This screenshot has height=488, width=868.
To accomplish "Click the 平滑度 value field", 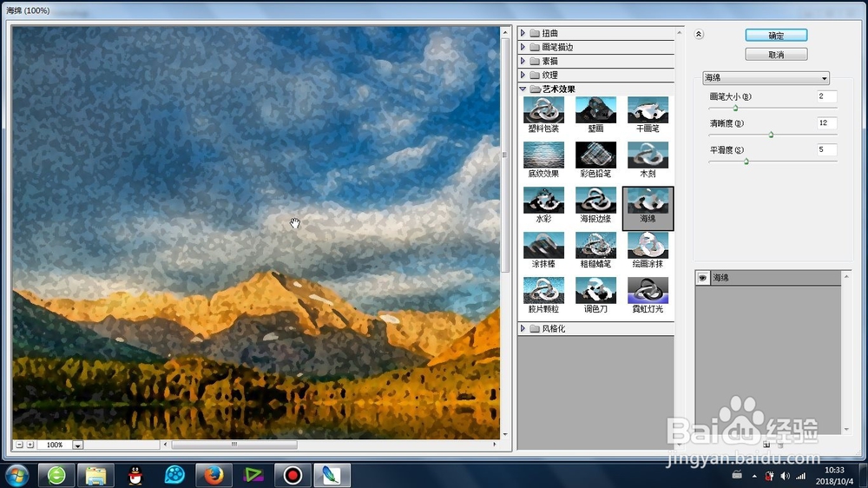I will tap(827, 149).
